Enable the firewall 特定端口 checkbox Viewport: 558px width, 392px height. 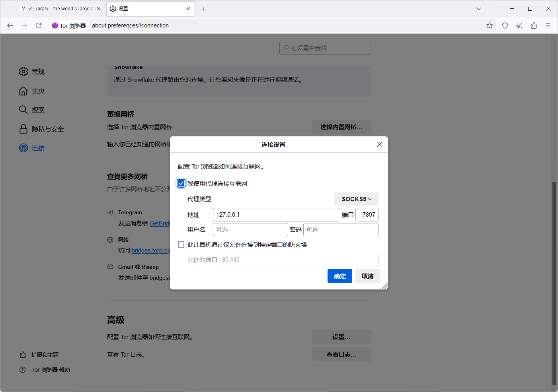[x=181, y=245]
